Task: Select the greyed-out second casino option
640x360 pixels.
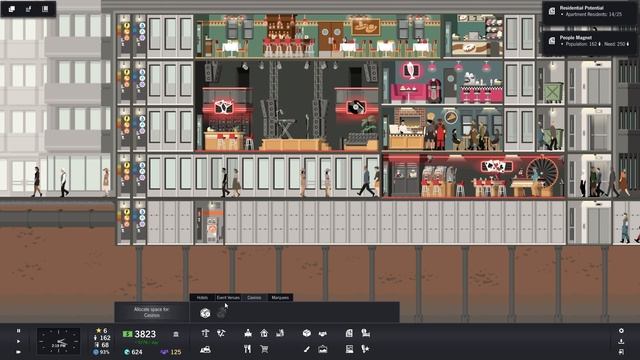Action: point(221,313)
